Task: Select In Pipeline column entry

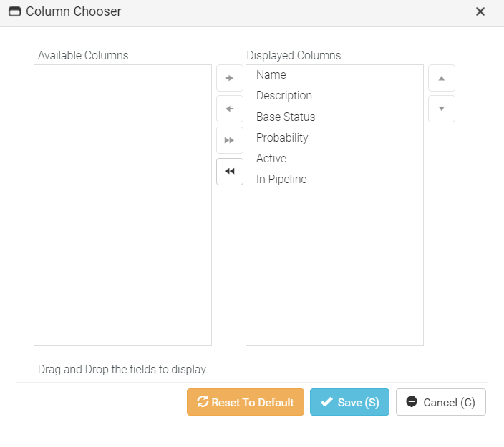Action: [x=281, y=180]
